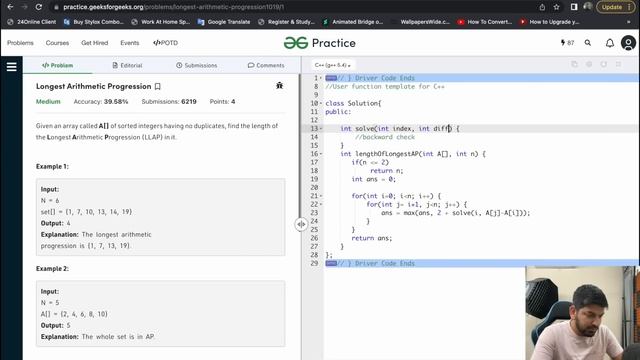Switch to the Problem tab
Screen dimensions: 640x360
pos(58,65)
